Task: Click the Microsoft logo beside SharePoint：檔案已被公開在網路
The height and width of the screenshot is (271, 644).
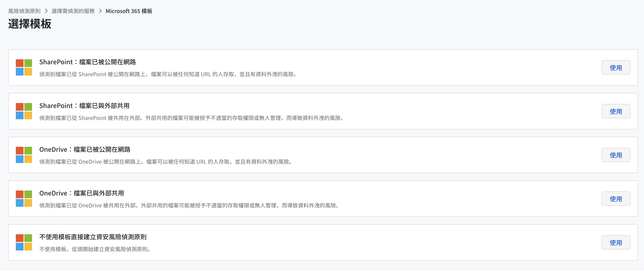Action: [x=24, y=67]
